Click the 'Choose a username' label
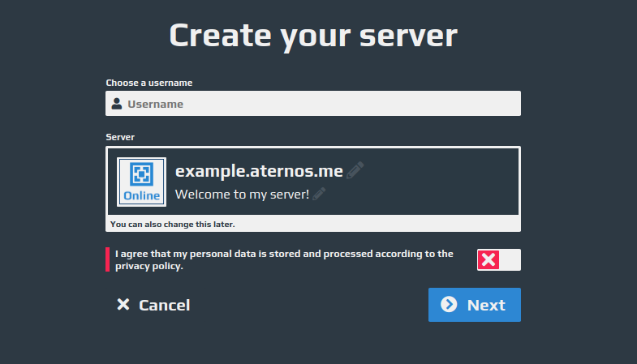 pos(149,83)
